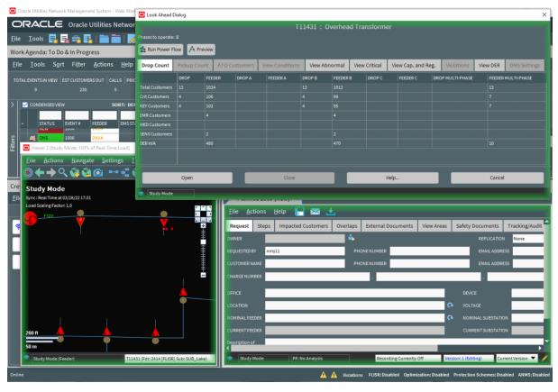
Task: Click the Viewer zoom slider handle
Action: [x=203, y=242]
